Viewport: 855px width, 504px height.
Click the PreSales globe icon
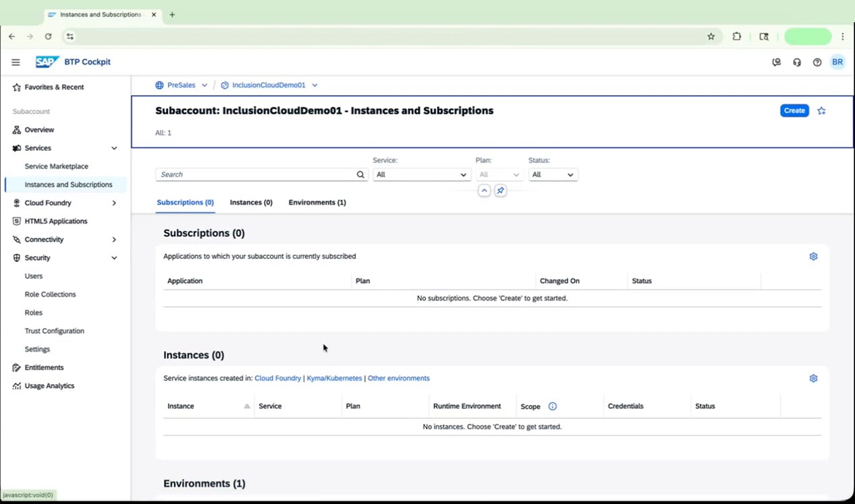(160, 86)
